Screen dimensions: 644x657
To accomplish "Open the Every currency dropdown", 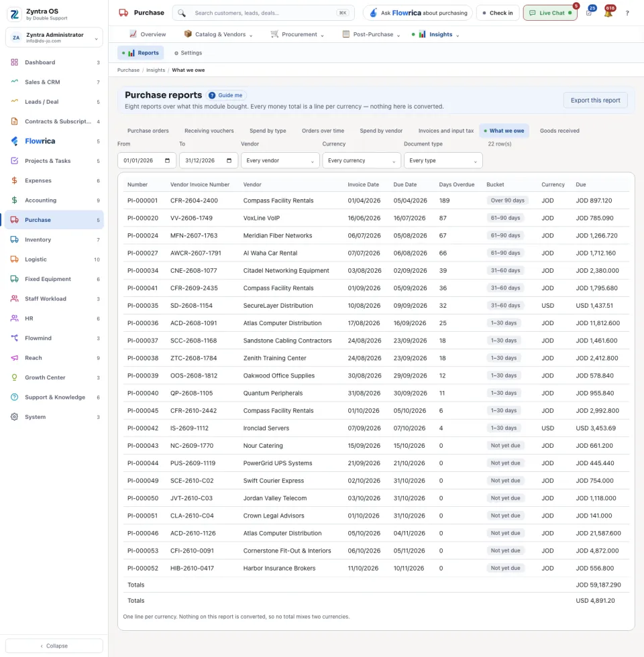I will pyautogui.click(x=362, y=160).
